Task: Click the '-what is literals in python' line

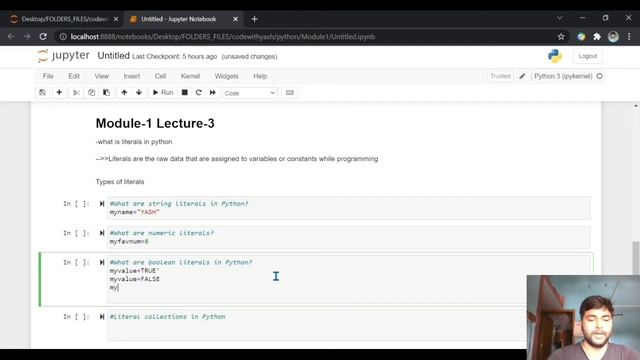Action: coord(134,142)
